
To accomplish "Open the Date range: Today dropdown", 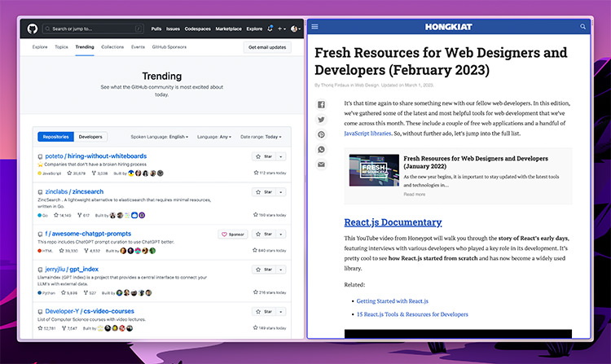I will pos(261,137).
